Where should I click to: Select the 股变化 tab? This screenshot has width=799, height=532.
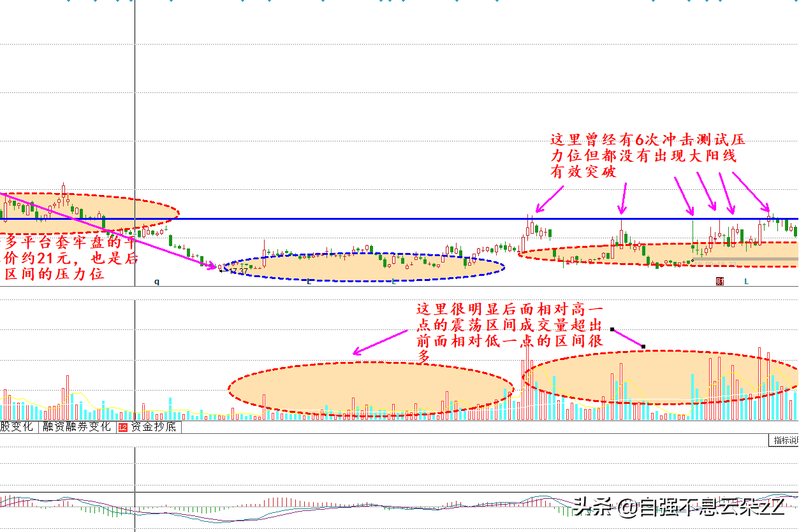click(x=17, y=427)
